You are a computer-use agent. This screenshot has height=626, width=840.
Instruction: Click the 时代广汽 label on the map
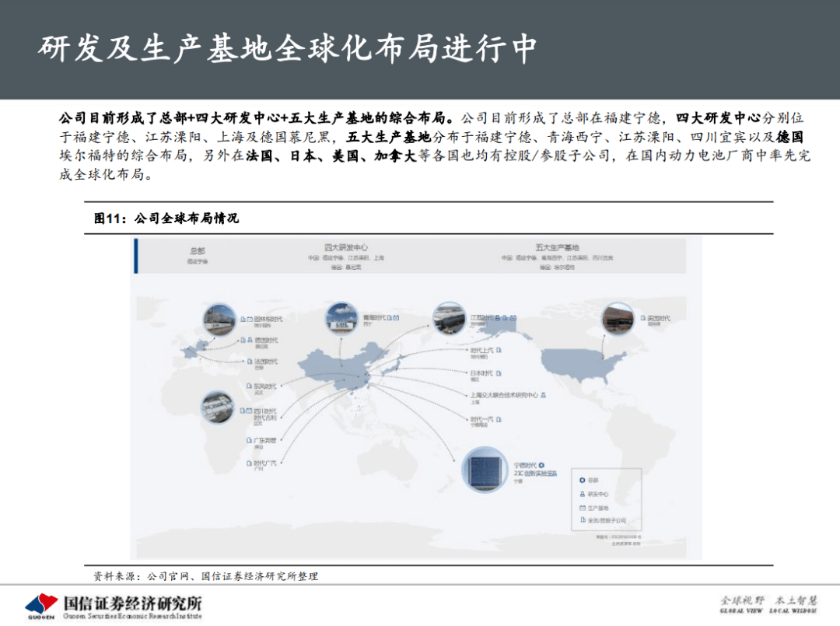(265, 463)
